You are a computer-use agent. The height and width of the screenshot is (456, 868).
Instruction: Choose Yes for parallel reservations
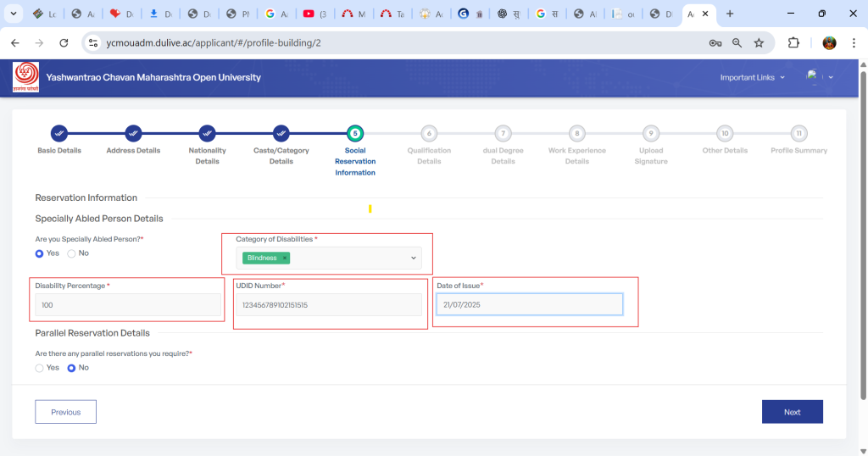(x=40, y=368)
